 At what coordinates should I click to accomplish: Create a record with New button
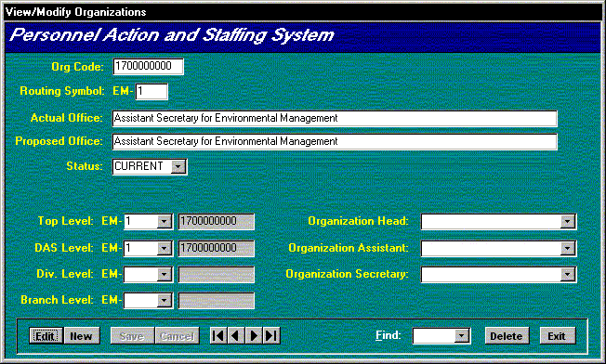(82, 336)
